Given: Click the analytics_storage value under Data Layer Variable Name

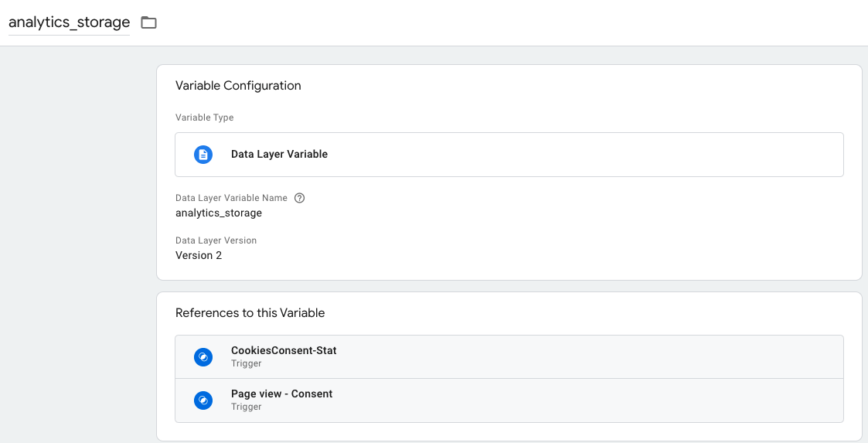Looking at the screenshot, I should pyautogui.click(x=219, y=213).
